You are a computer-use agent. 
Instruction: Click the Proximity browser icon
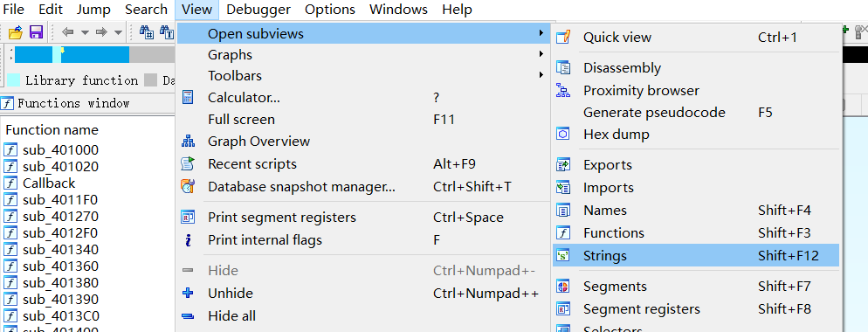coord(563,90)
